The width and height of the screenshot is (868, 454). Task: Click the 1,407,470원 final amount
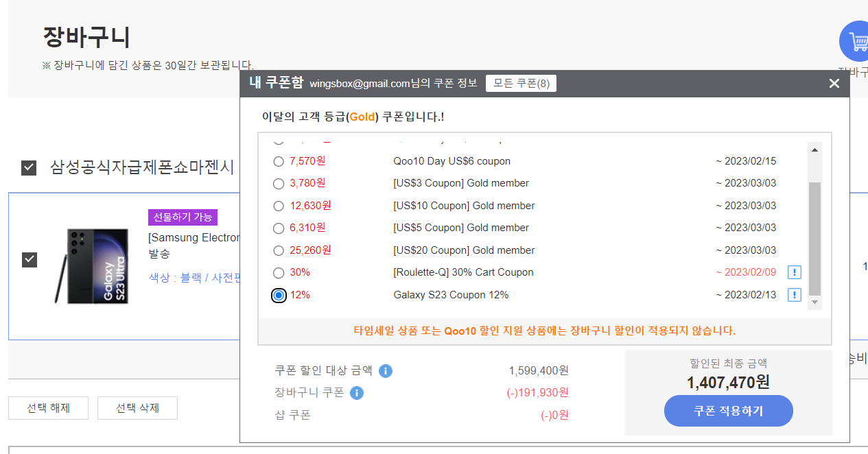click(728, 382)
